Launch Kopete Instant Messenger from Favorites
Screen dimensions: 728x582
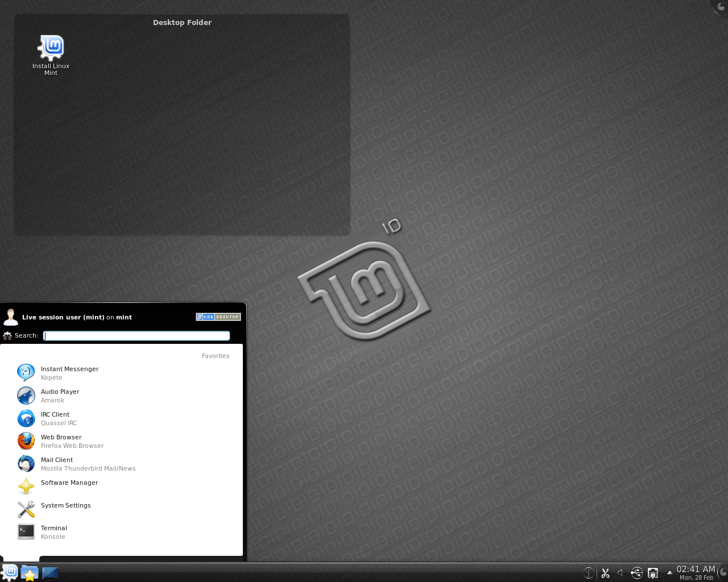(x=123, y=373)
